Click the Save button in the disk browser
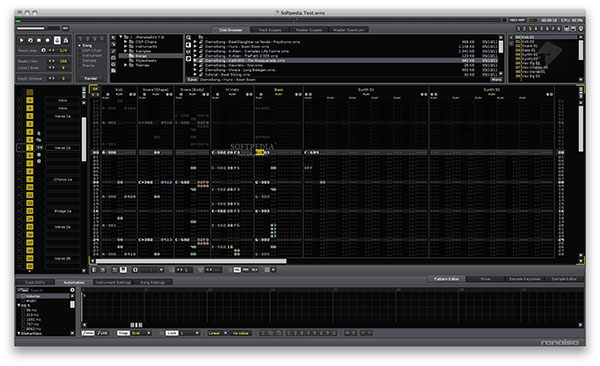The height and width of the screenshot is (366, 600). click(192, 80)
